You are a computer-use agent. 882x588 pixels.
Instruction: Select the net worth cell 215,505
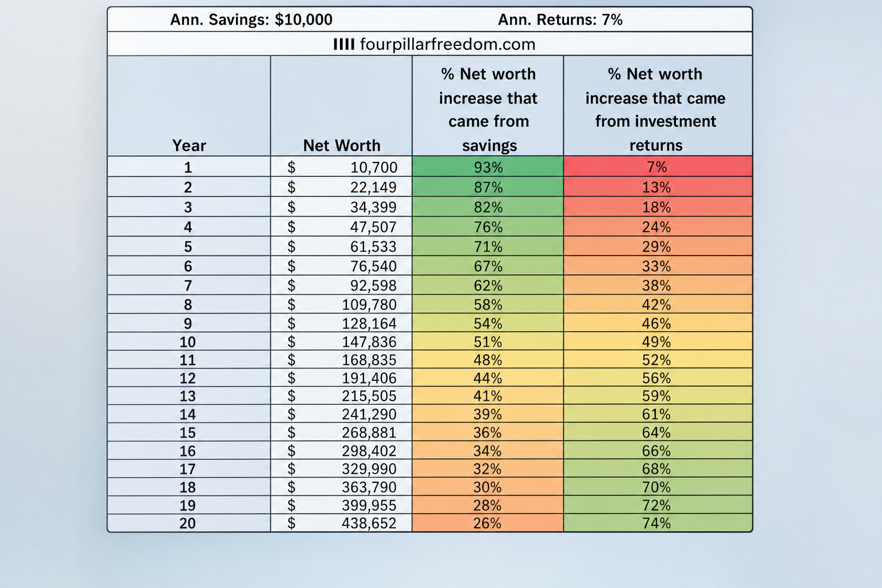point(342,396)
